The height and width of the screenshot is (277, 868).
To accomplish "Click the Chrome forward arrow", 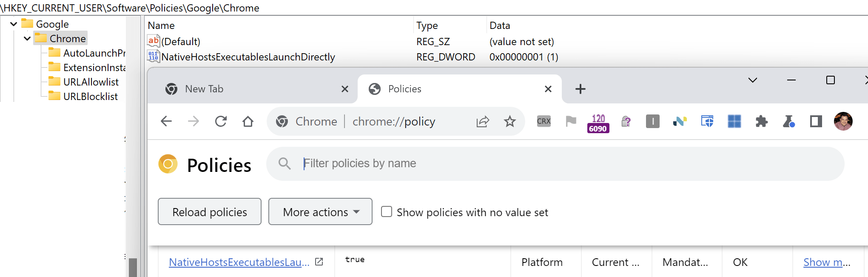I will 194,121.
